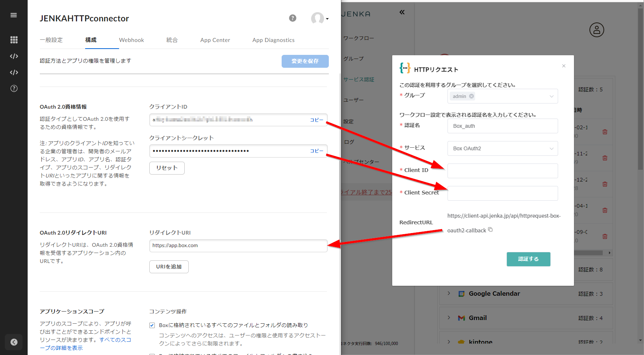Click the kintone service name
This screenshot has width=644, height=355.
tap(480, 342)
